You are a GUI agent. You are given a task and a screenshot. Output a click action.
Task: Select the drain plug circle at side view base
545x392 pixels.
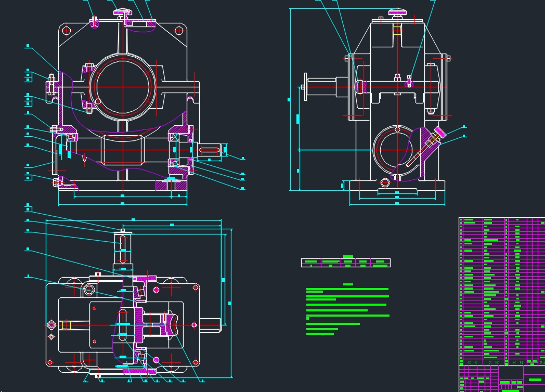[x=385, y=182]
